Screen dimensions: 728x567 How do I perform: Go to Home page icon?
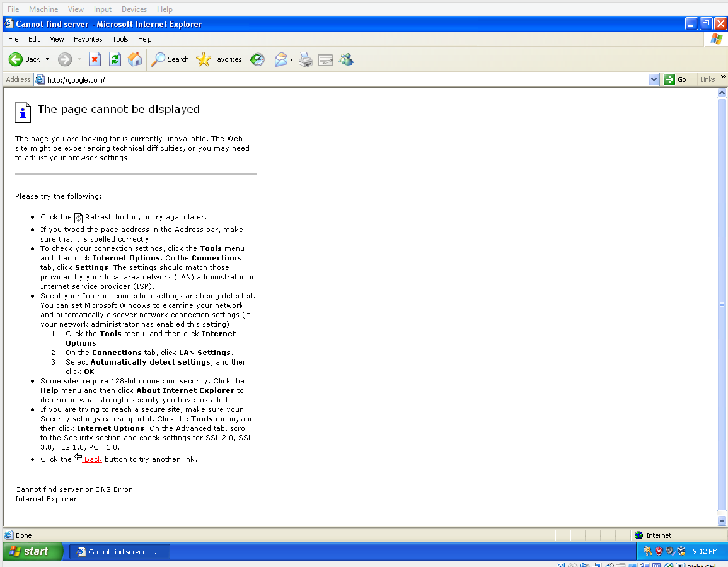click(x=135, y=59)
